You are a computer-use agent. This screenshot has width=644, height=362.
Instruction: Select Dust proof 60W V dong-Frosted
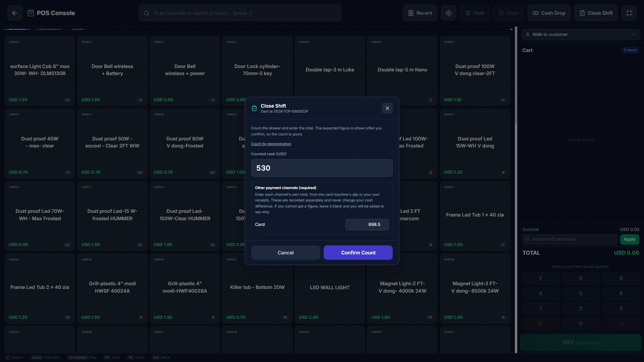(185, 143)
